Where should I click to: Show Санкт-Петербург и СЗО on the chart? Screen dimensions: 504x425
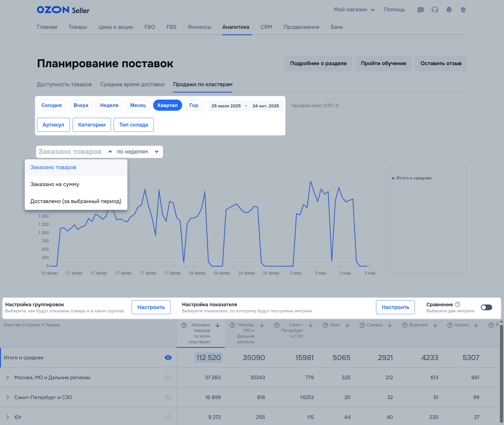tap(168, 397)
